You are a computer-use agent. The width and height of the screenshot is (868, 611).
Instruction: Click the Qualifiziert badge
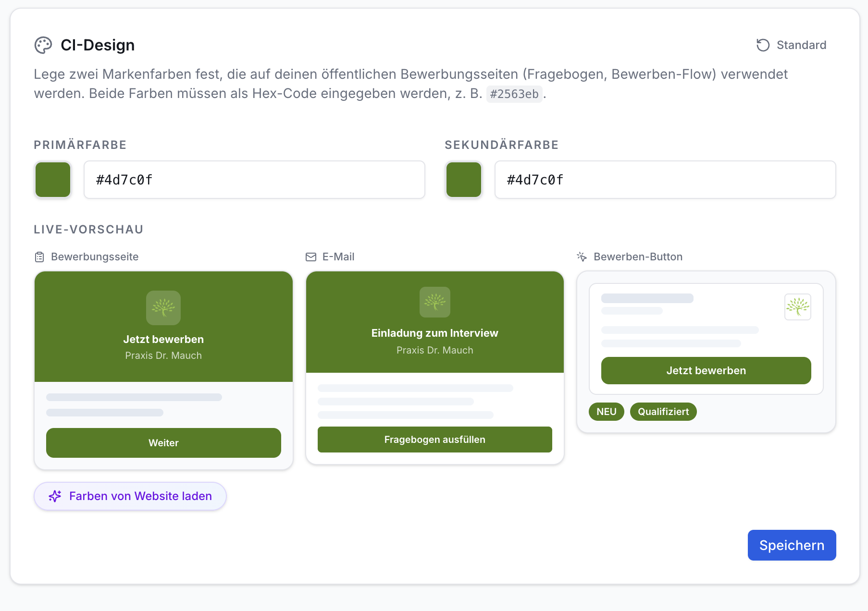(663, 412)
